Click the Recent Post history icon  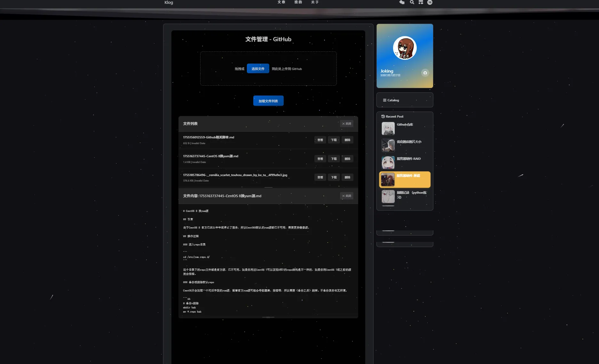(383, 117)
